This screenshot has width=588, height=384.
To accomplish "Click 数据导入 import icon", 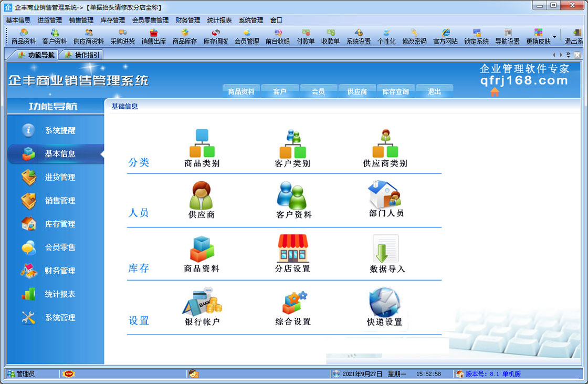I will pos(386,250).
